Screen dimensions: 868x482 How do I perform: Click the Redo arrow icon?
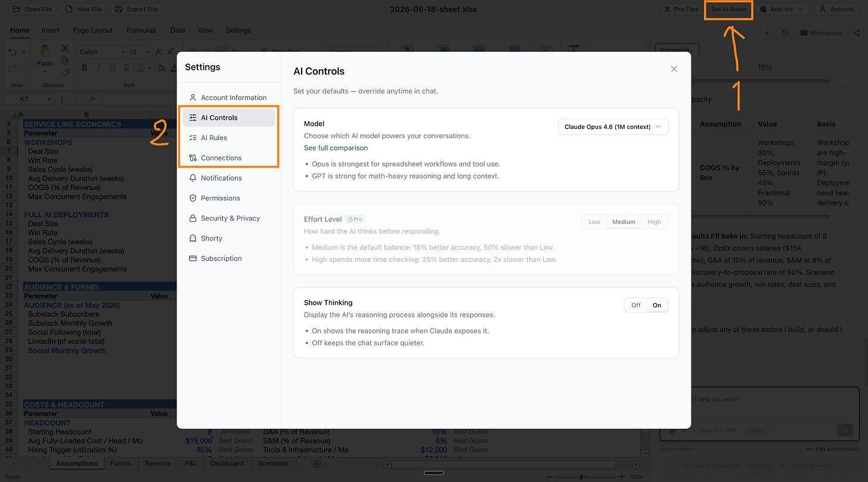13,69
